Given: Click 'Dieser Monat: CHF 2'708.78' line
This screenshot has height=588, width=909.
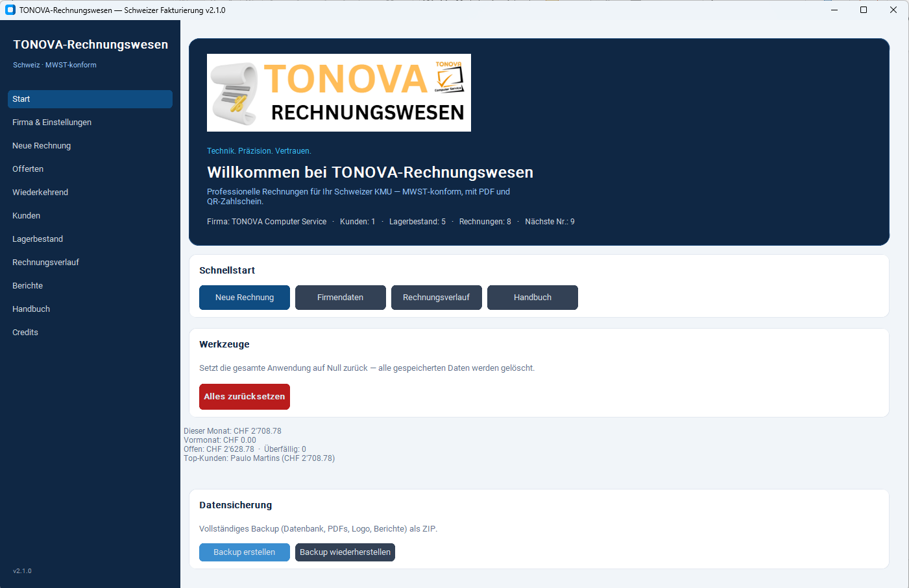Looking at the screenshot, I should point(232,431).
